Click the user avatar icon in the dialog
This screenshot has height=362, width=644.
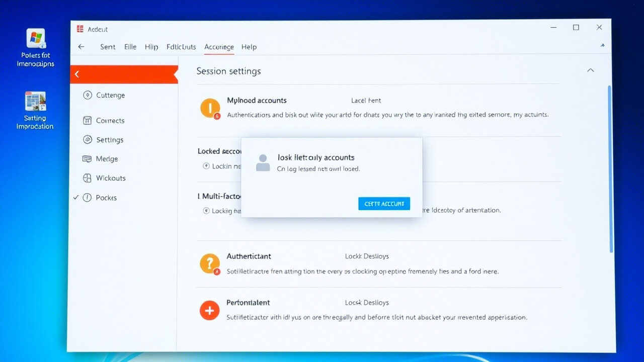point(263,162)
